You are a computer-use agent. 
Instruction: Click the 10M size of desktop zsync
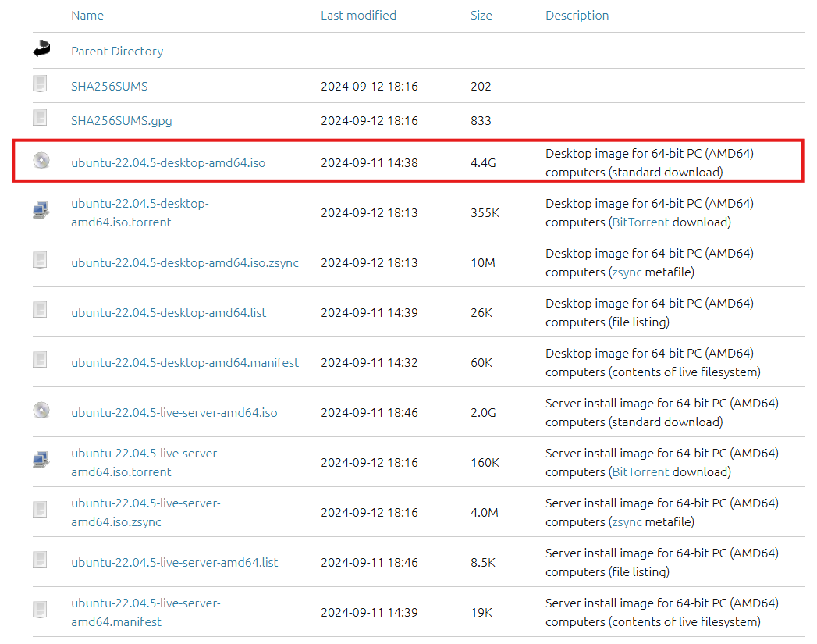[x=483, y=262]
